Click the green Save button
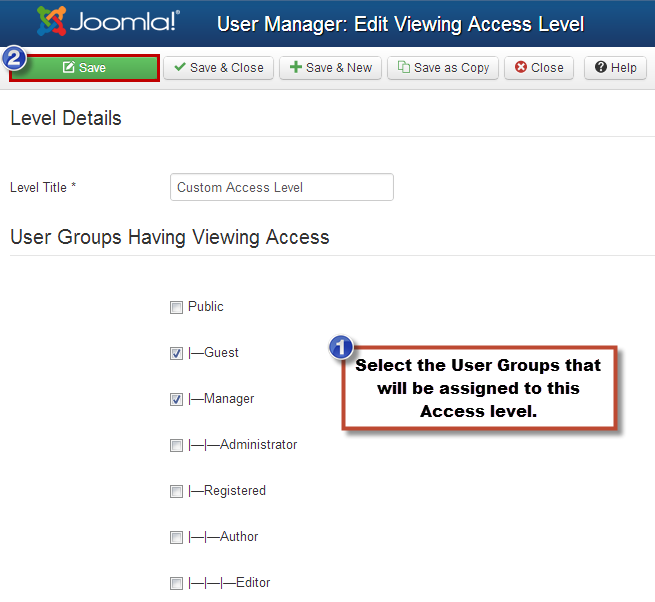655x602 pixels. point(84,68)
